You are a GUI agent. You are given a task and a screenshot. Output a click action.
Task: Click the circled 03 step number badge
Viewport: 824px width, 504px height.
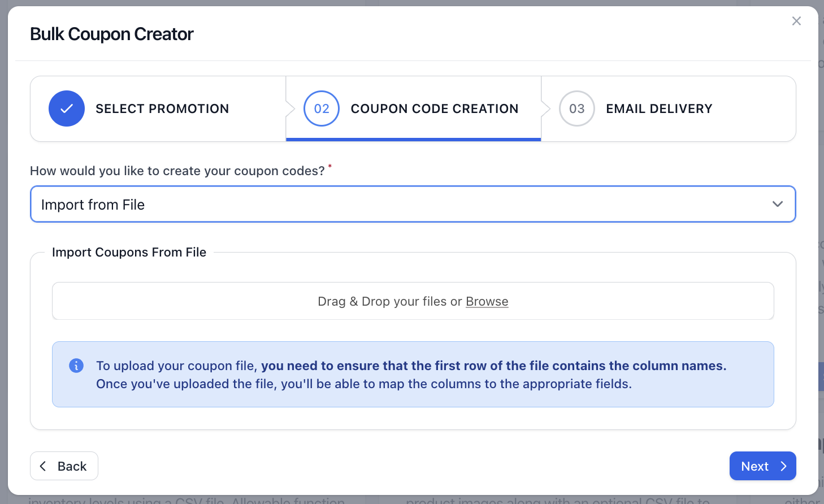coord(576,108)
